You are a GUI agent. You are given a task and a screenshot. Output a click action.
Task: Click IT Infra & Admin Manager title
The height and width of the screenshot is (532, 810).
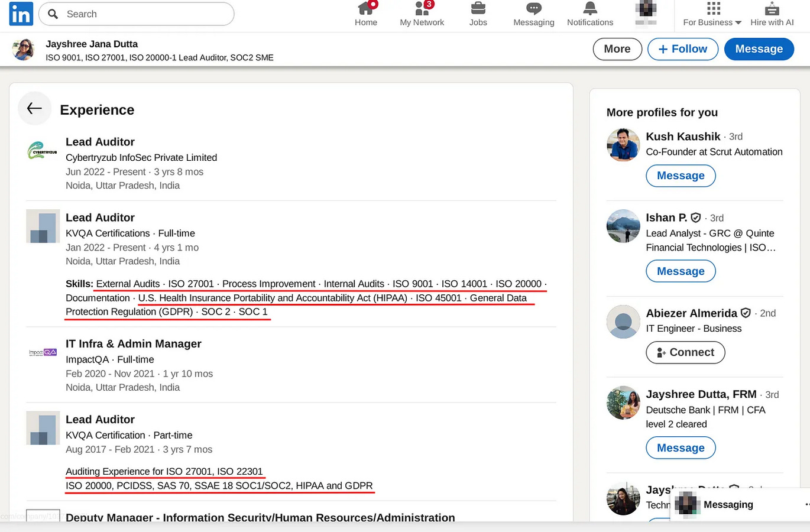(x=134, y=343)
